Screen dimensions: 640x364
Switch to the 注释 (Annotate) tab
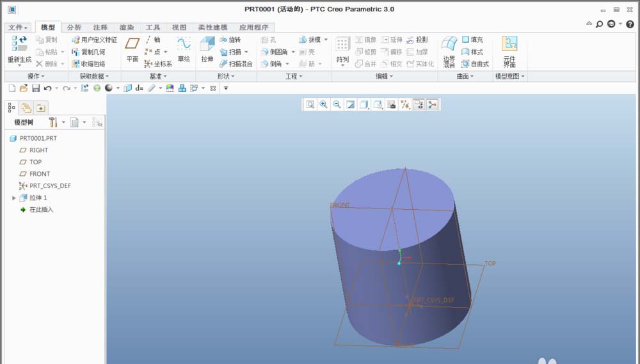click(x=100, y=28)
